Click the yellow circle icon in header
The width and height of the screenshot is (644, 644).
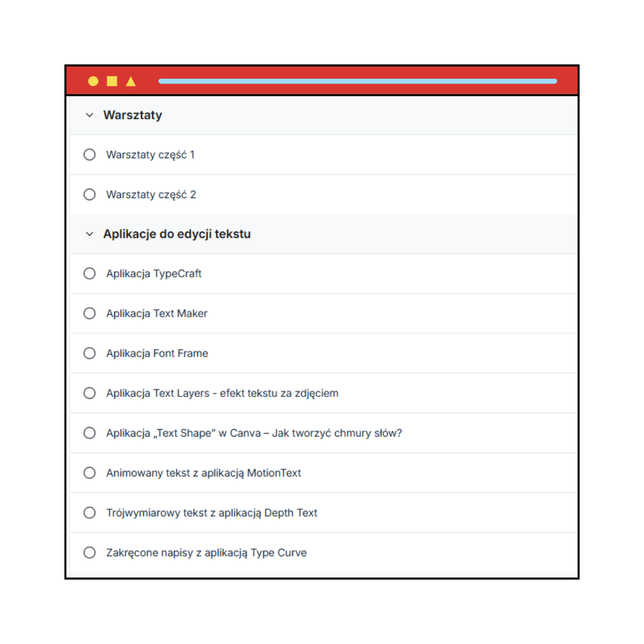click(x=93, y=81)
